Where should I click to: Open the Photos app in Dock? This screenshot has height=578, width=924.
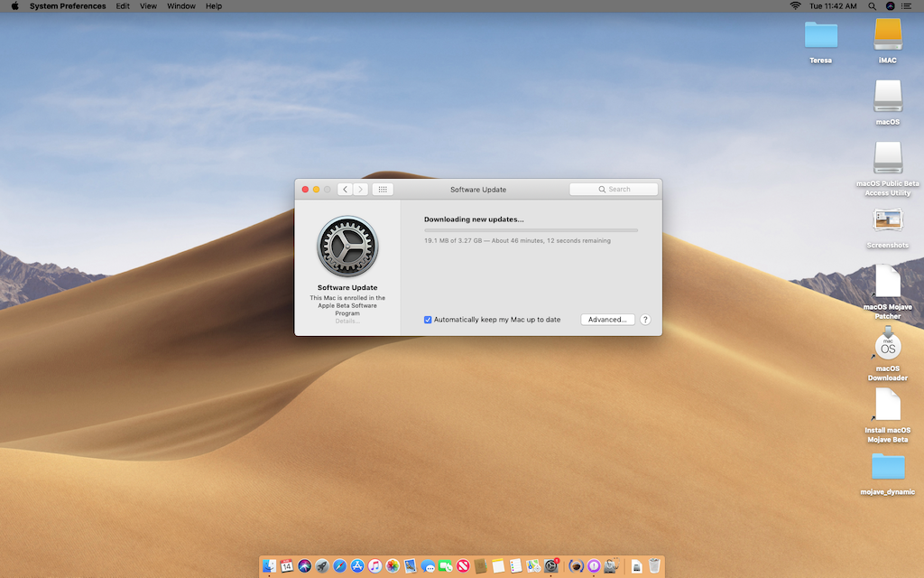click(x=393, y=566)
